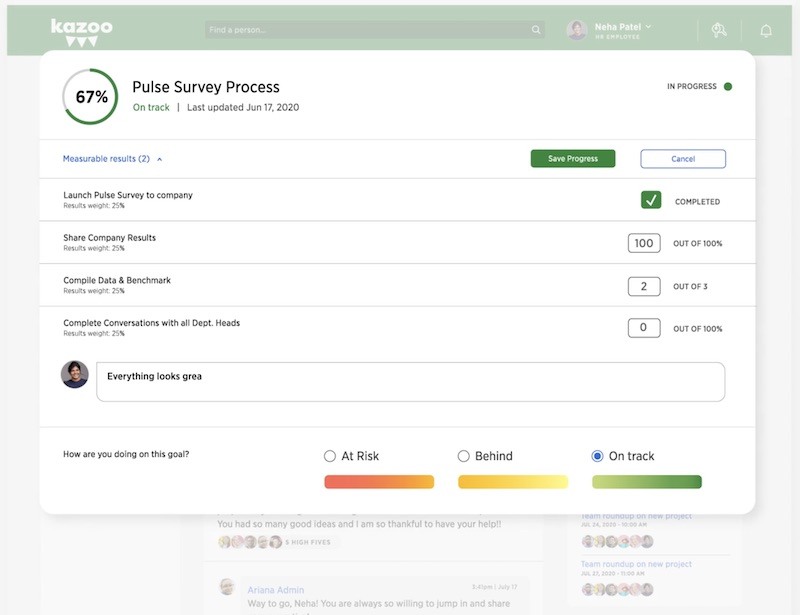Collapse the Measurable results section
800x615 pixels.
160,158
